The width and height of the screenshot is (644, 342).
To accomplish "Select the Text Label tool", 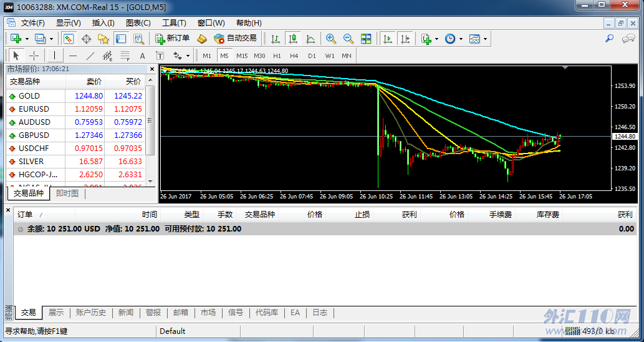I will click(160, 56).
